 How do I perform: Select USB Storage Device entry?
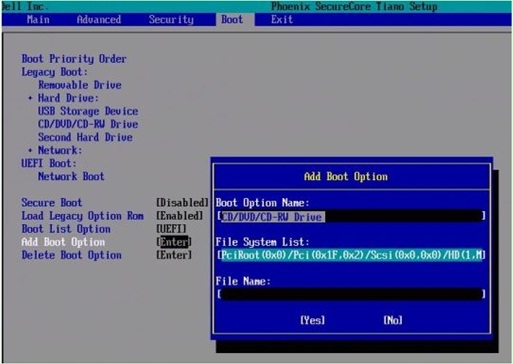click(x=88, y=111)
